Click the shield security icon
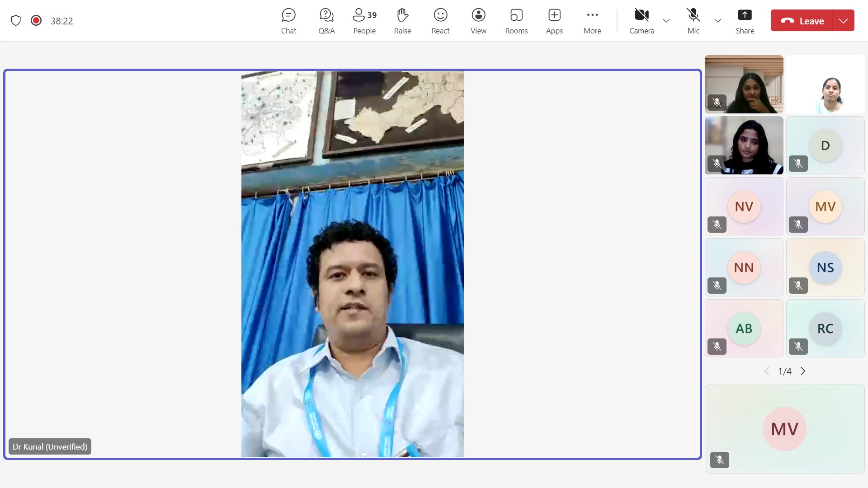The image size is (868, 488). pyautogui.click(x=16, y=21)
